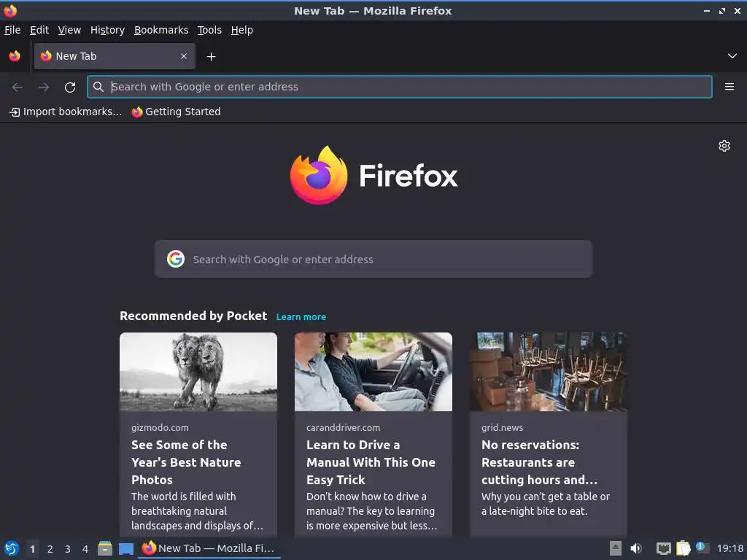Click the show desktop taskbar icon
Screen dimensions: 747x560
coord(125,549)
